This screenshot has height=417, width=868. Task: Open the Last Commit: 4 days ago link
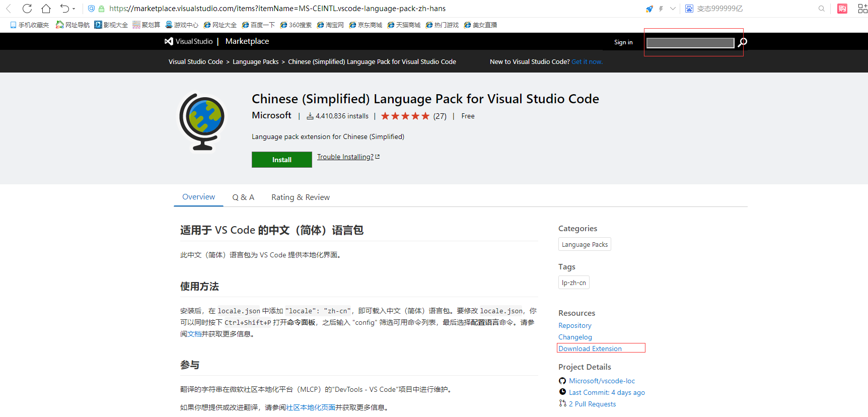(607, 392)
